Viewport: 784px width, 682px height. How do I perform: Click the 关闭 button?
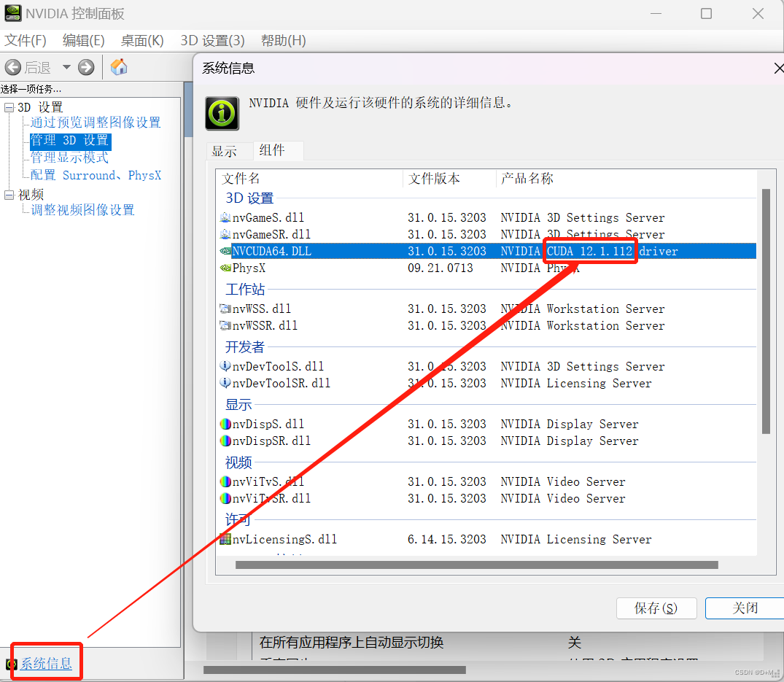(745, 608)
